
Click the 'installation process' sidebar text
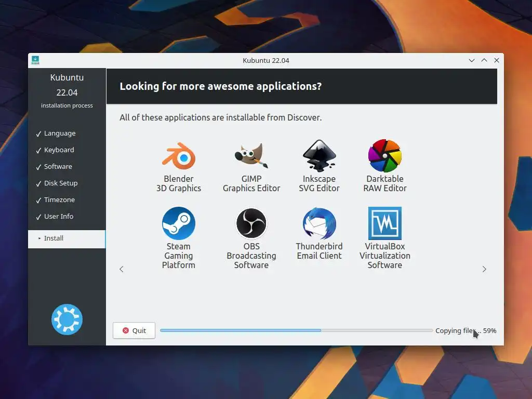tap(67, 105)
